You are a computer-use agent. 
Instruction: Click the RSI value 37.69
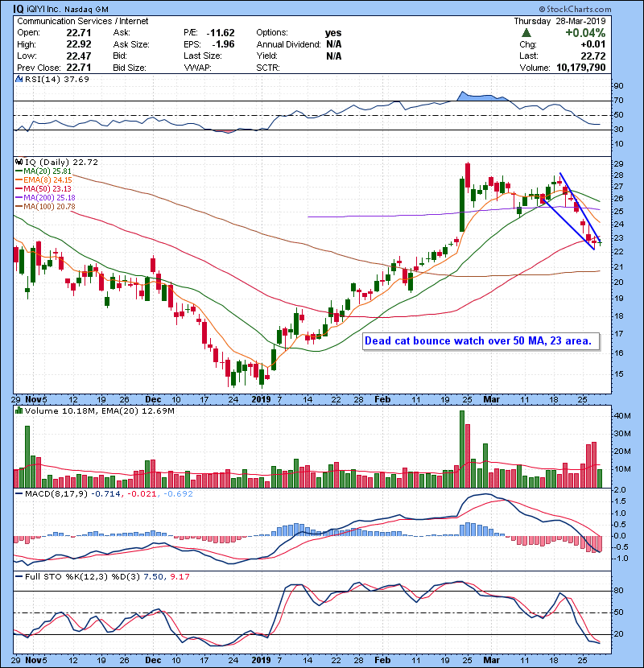point(77,79)
